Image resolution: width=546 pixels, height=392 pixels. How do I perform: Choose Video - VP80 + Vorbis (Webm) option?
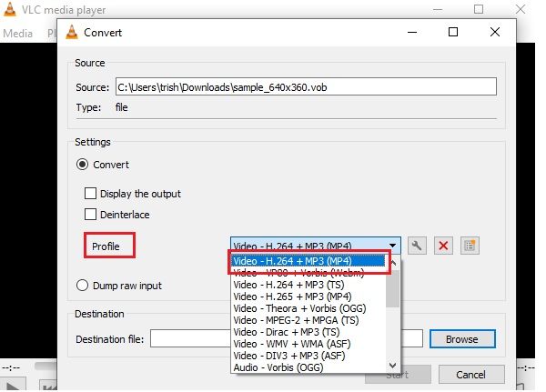[308, 273]
